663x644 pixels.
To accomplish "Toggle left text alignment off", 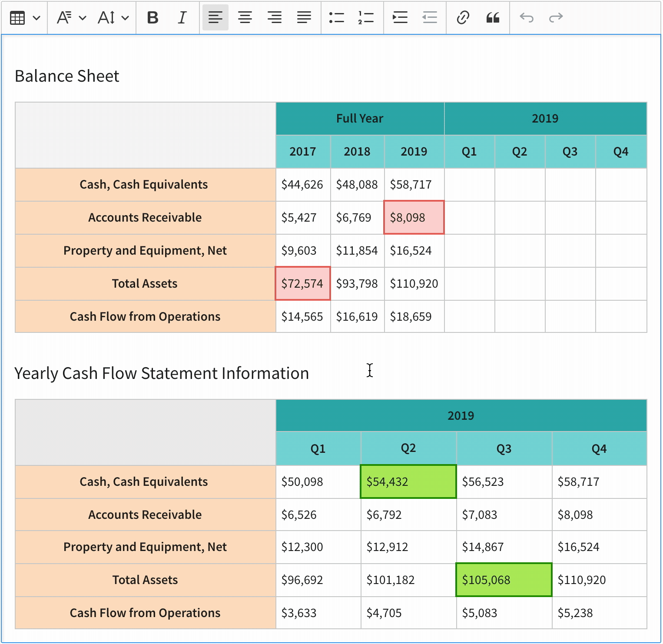I will coord(215,17).
